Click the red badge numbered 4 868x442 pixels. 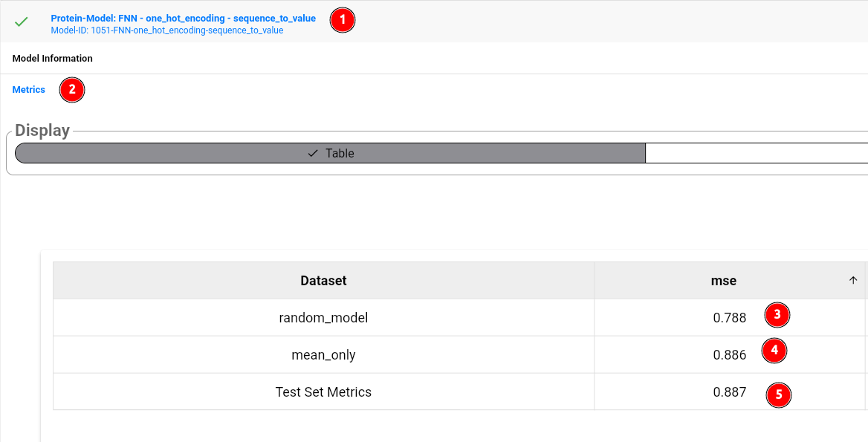point(774,351)
